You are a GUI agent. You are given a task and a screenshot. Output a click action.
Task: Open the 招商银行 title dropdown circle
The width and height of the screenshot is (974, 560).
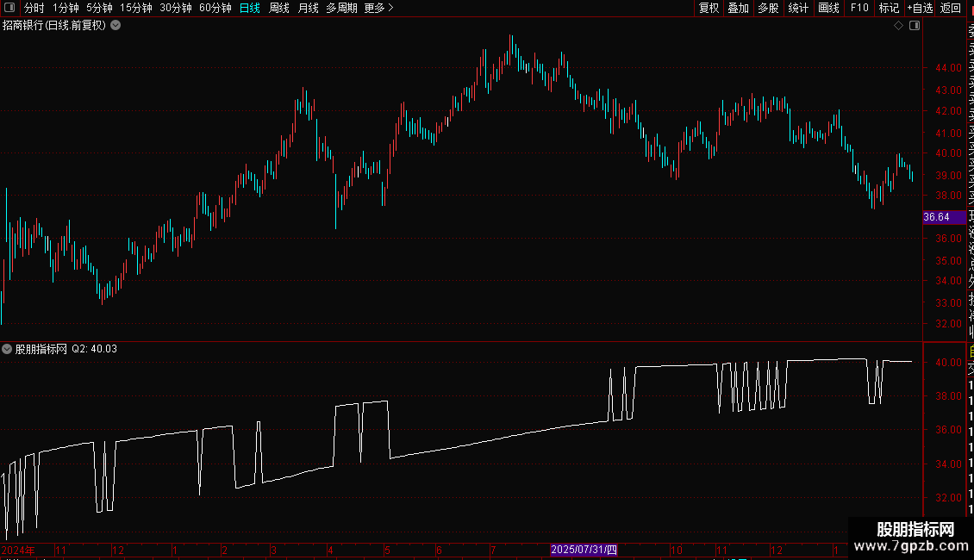[116, 26]
